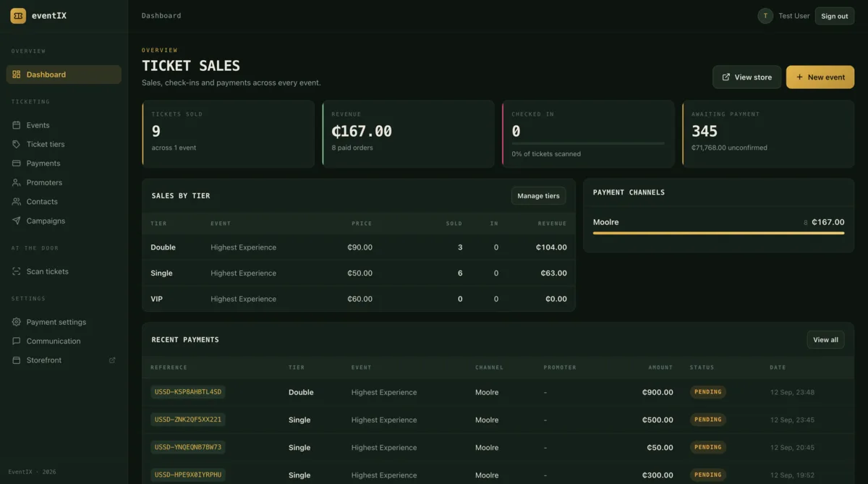
Task: Click reference USSD-HPE9X0IYRPHU
Action: [x=188, y=475]
